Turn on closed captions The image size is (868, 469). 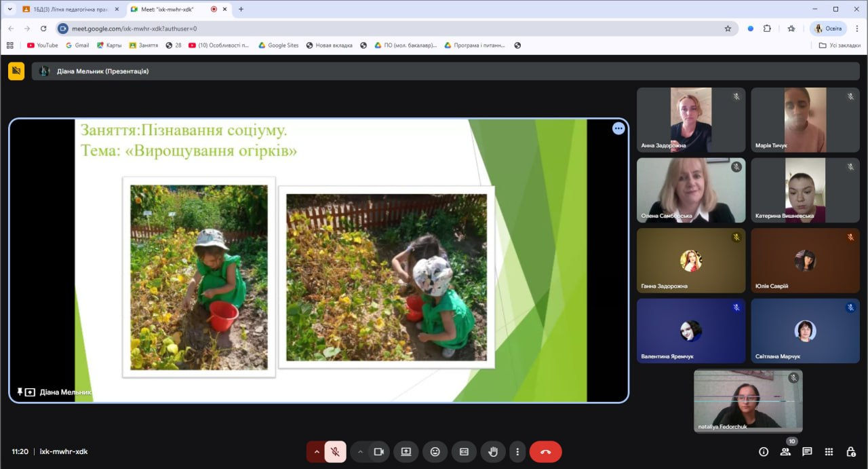tap(465, 451)
